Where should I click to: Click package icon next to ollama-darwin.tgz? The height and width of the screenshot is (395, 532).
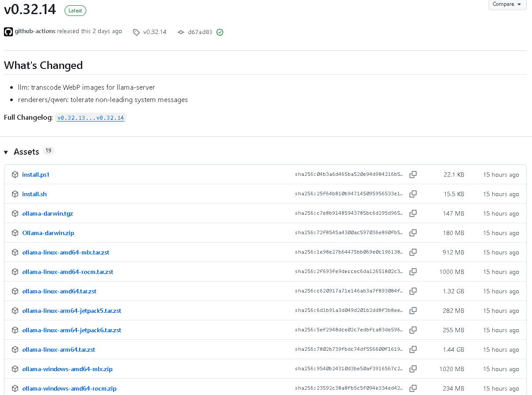(15, 213)
